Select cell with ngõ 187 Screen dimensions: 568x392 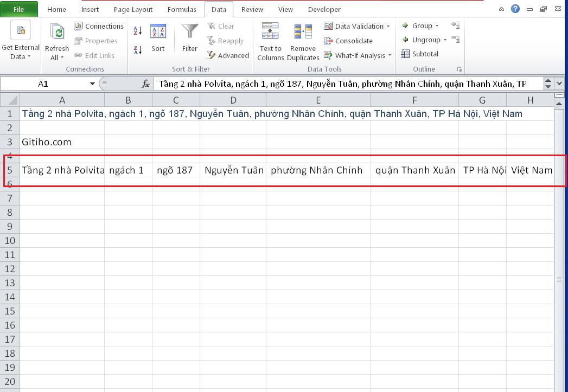click(176, 170)
